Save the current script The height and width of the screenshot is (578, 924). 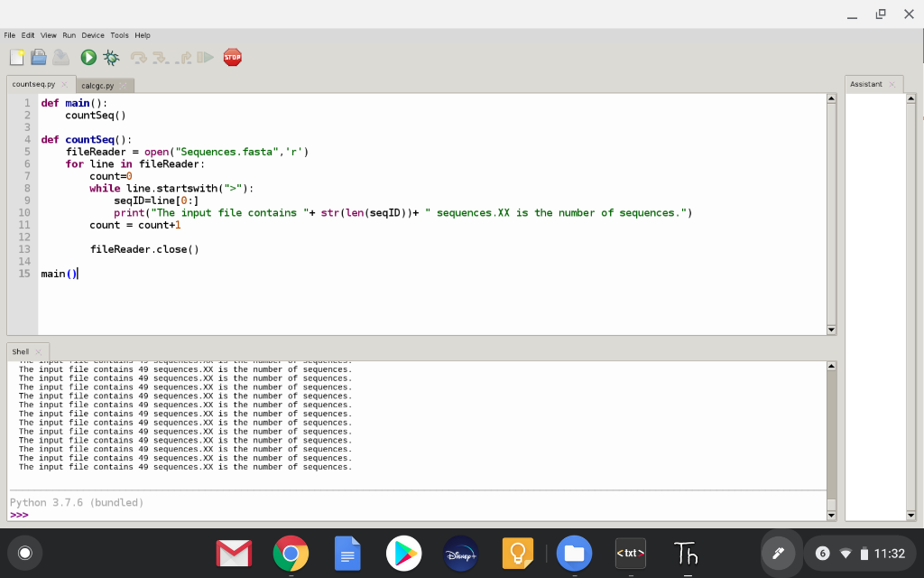coord(60,57)
